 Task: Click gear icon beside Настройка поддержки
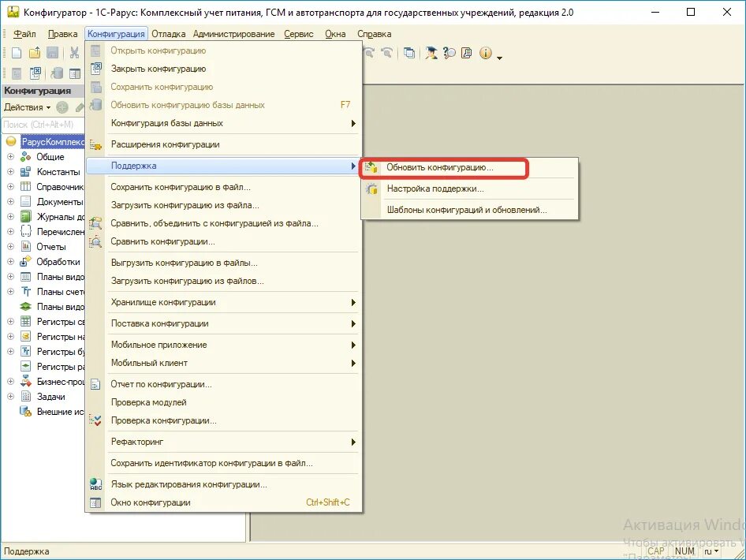click(x=371, y=189)
